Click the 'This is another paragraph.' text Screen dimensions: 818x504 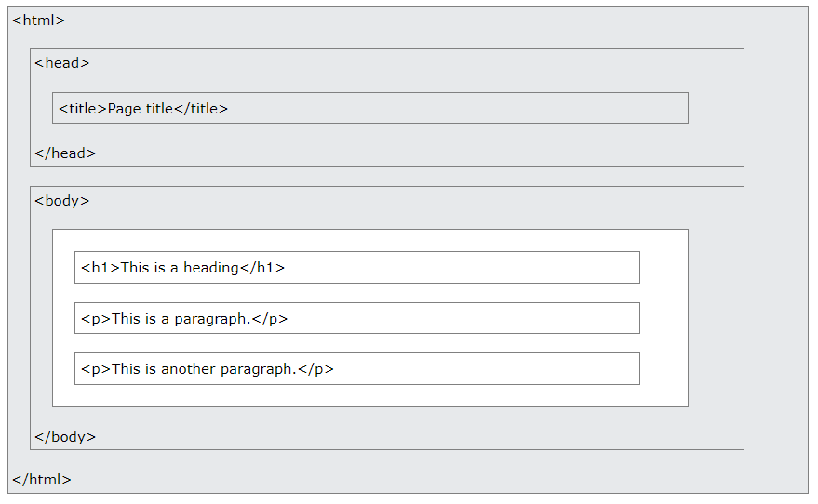[204, 369]
